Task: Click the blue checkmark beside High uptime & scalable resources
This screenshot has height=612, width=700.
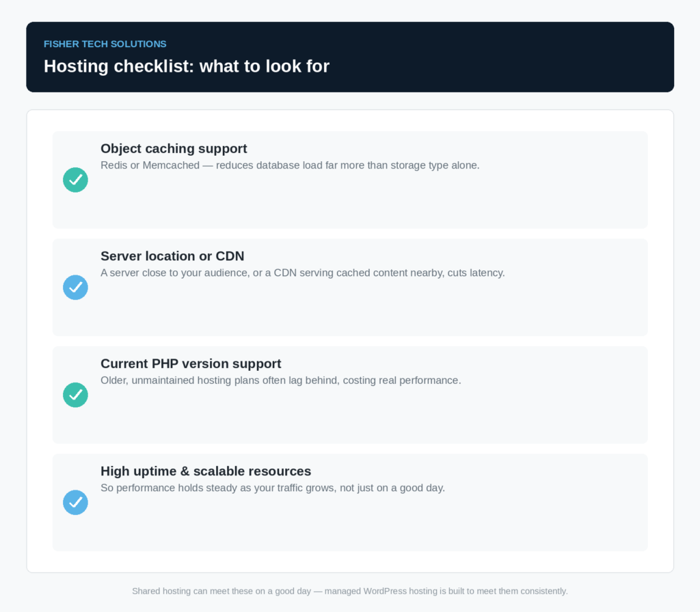Action: (75, 502)
